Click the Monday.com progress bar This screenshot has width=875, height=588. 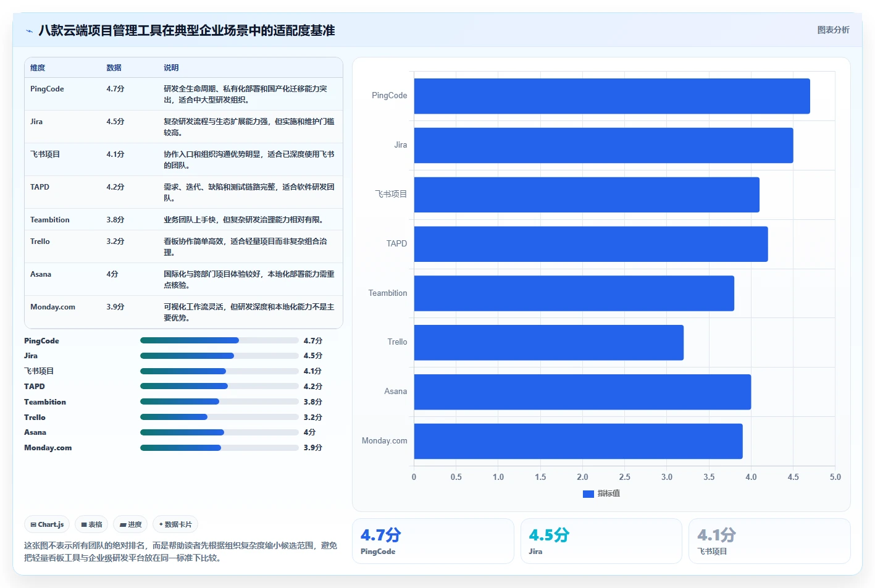pos(219,448)
